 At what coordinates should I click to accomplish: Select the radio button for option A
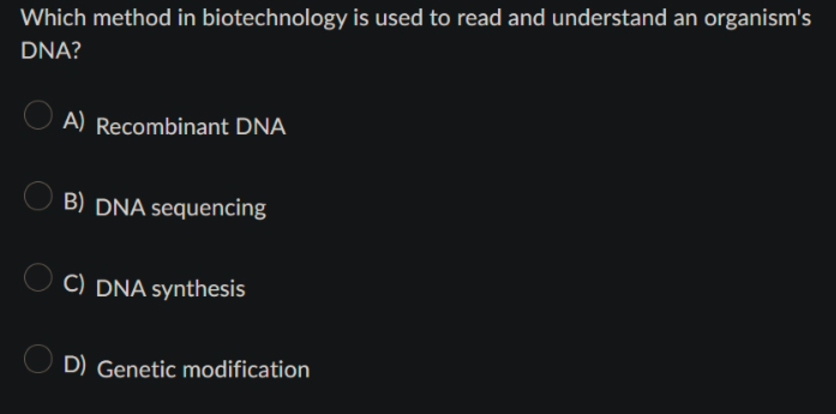coord(38,115)
